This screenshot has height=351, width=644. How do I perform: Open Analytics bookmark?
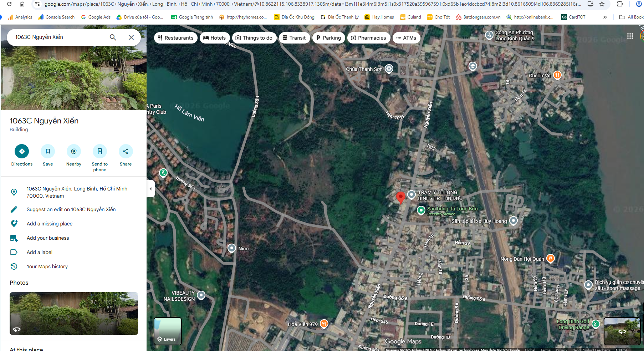20,17
